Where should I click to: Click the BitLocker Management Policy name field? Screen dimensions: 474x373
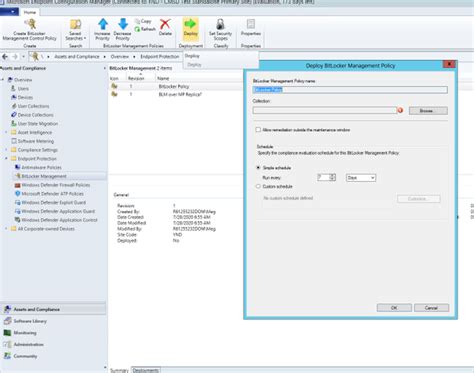point(350,90)
